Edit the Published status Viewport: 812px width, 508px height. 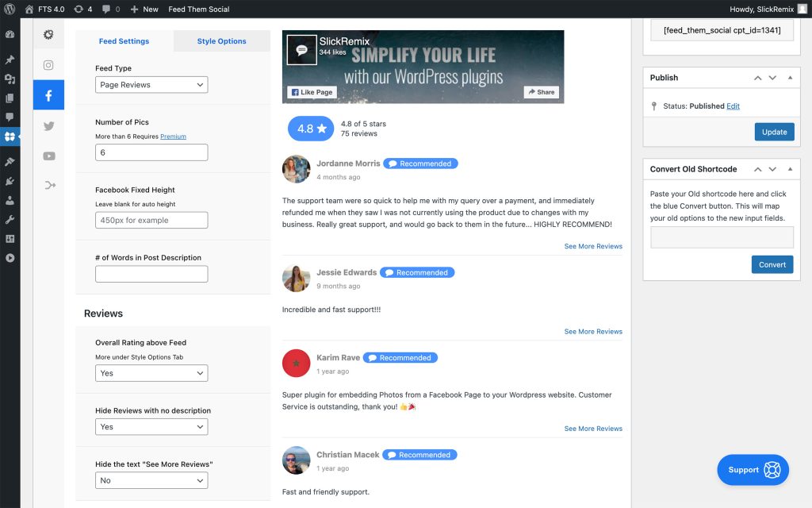[733, 106]
